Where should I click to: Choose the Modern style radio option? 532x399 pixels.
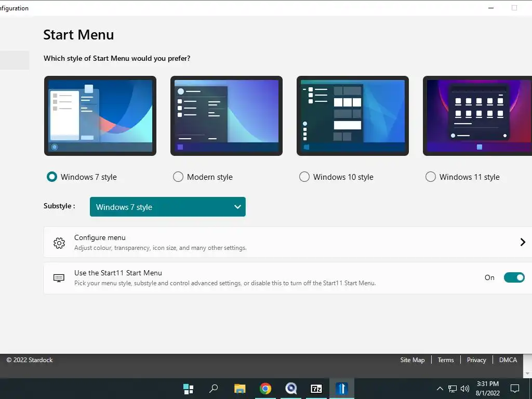click(178, 177)
